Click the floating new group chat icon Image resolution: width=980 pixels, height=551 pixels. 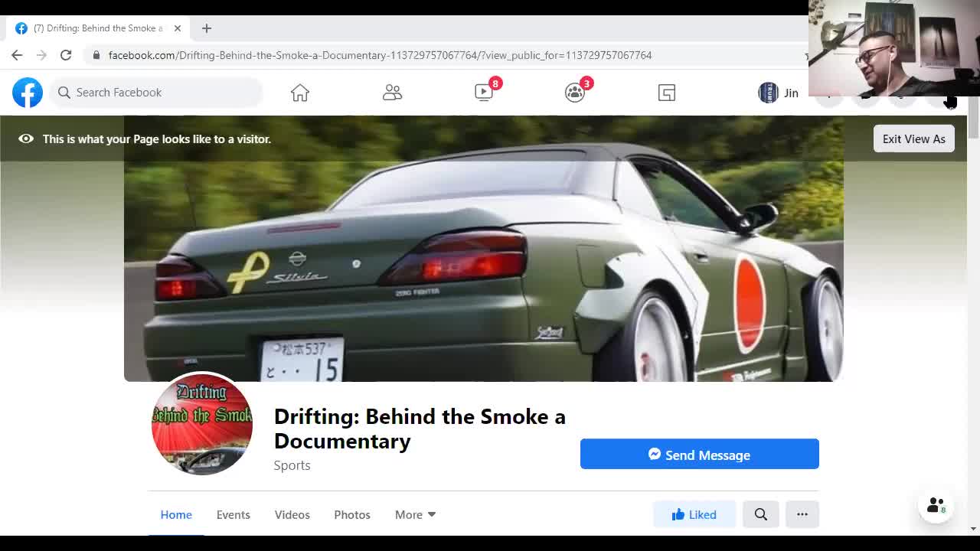tap(936, 506)
